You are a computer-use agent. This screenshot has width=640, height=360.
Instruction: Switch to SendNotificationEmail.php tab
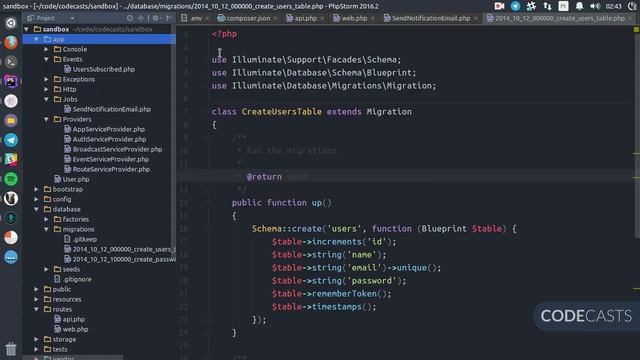[x=430, y=18]
